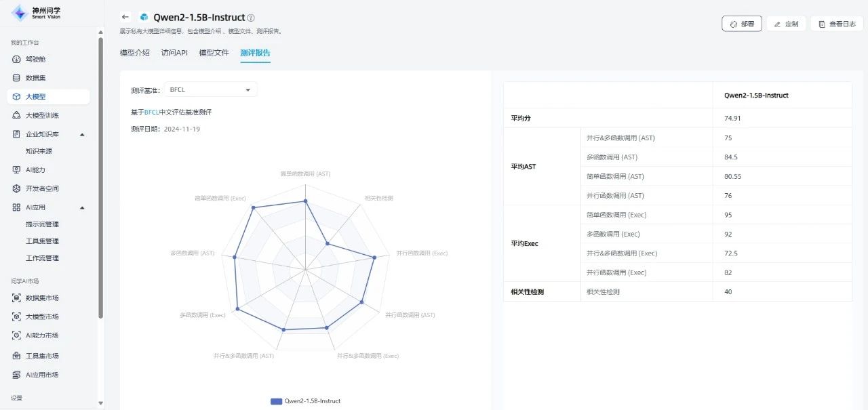Click the 平均Exec row header in the table

tap(525, 243)
